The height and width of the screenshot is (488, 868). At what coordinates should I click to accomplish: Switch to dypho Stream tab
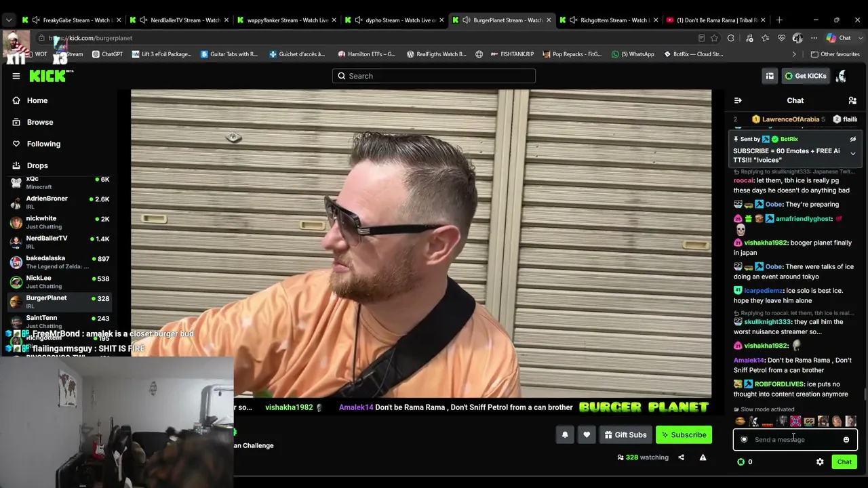point(393,20)
